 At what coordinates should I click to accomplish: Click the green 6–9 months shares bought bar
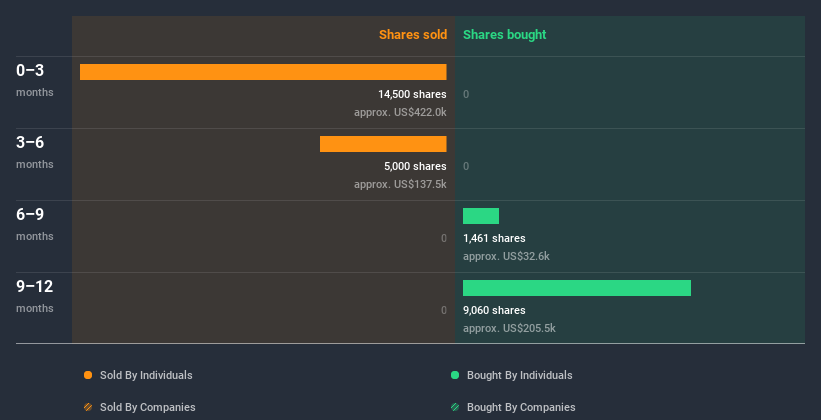tap(481, 216)
